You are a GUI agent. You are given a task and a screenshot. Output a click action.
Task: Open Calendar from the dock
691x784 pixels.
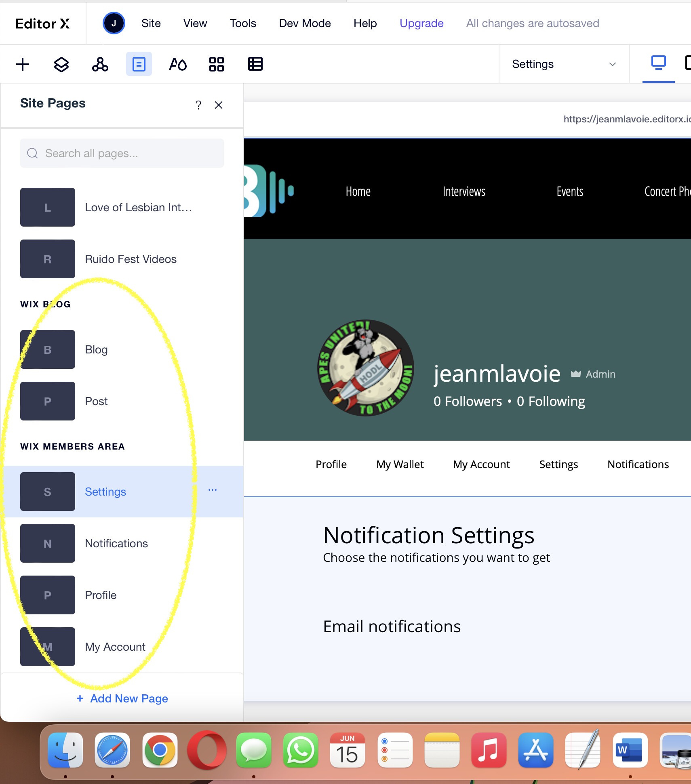pos(348,750)
